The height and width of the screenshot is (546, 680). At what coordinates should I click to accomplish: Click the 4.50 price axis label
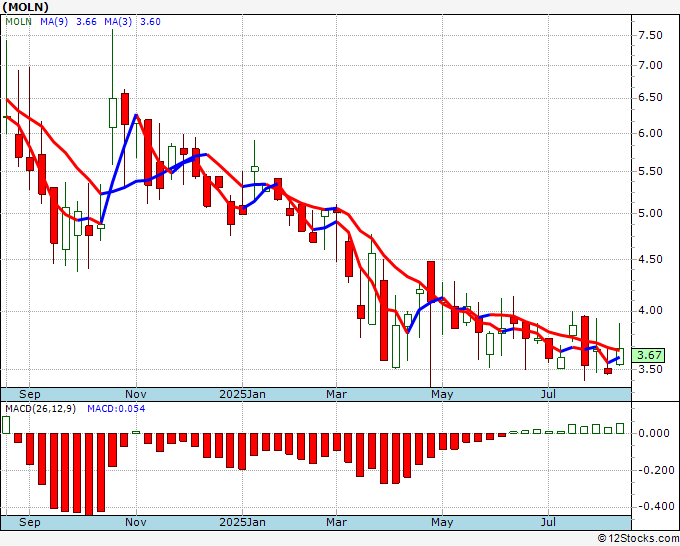(651, 259)
